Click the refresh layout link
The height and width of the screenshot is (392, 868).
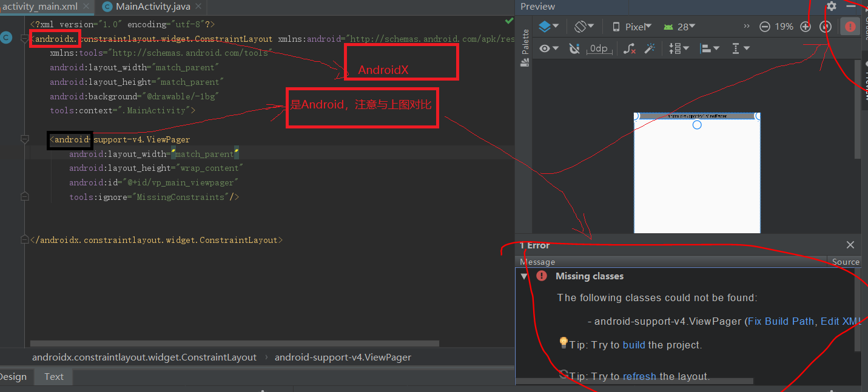639,376
